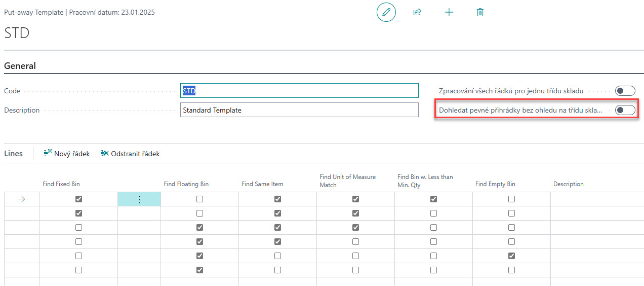This screenshot has height=286, width=644.
Task: Toggle Zpracování všech řádků pro jednu třídu skladu
Action: (x=625, y=91)
